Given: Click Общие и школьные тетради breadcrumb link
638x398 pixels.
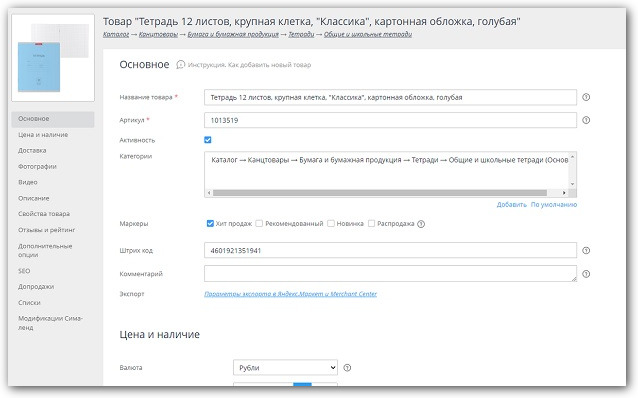Looking at the screenshot, I should pyautogui.click(x=368, y=34).
